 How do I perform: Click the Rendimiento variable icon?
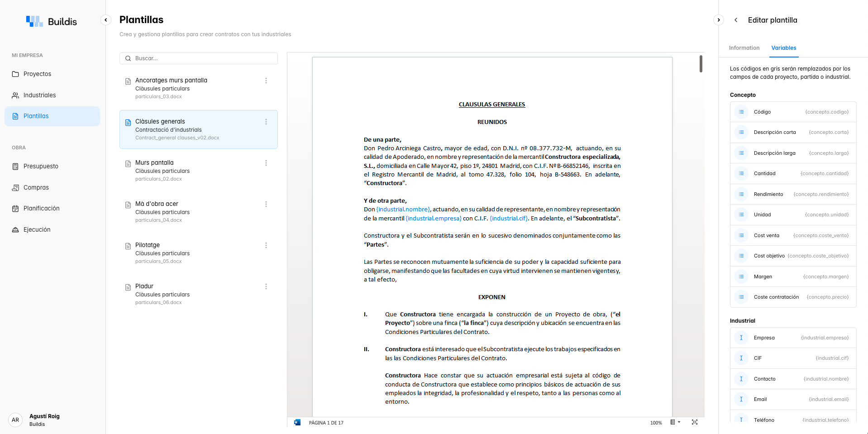click(741, 194)
